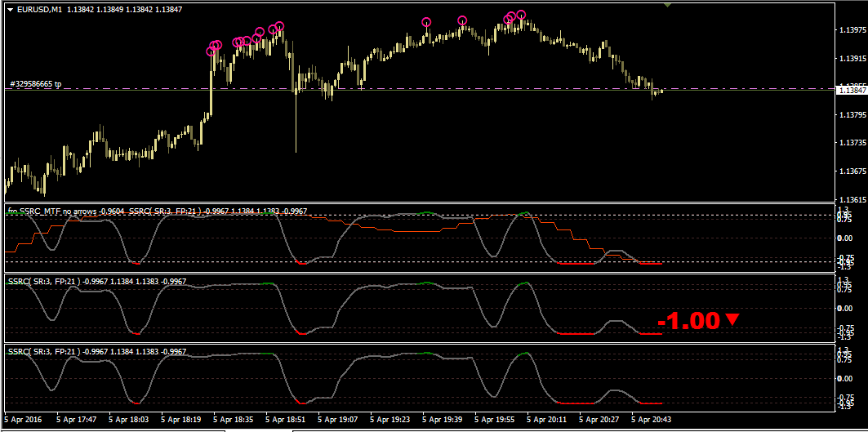Click the large red -1.00 value
Image resolution: width=868 pixels, height=432 pixels.
coord(688,321)
